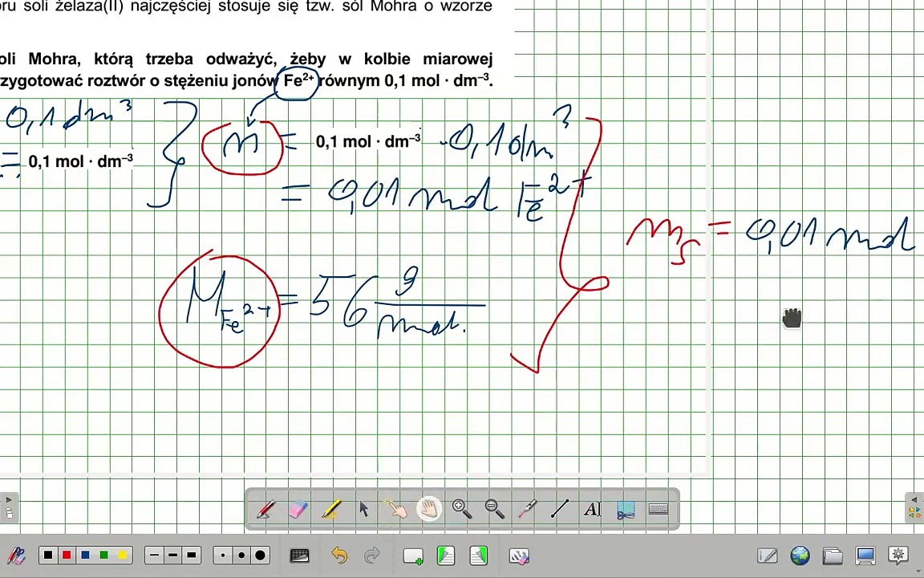Add a new page
The width and height of the screenshot is (924, 578).
click(x=413, y=556)
